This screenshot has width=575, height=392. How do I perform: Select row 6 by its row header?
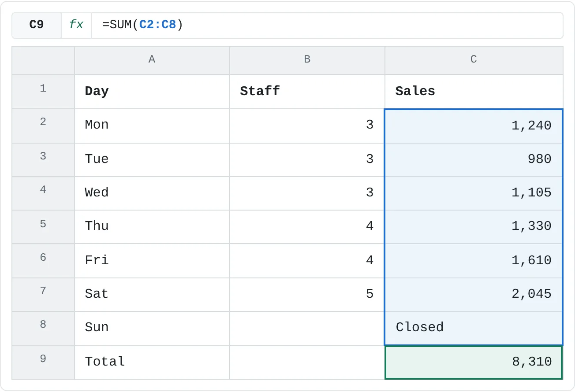[x=43, y=261]
